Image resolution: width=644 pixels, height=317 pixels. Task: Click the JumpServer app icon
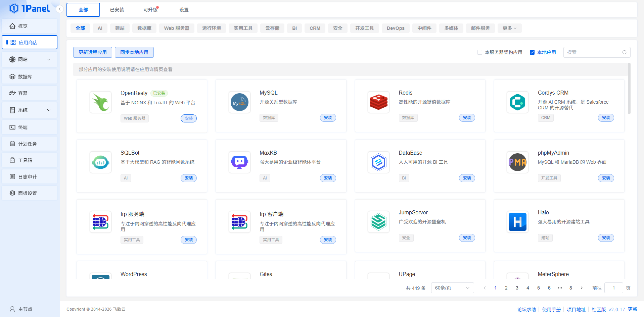pos(378,222)
